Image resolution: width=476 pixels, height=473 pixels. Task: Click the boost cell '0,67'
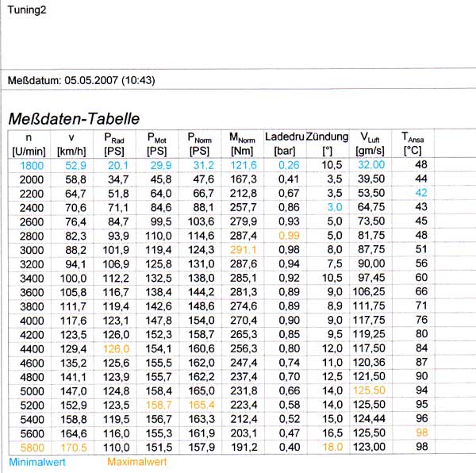289,194
